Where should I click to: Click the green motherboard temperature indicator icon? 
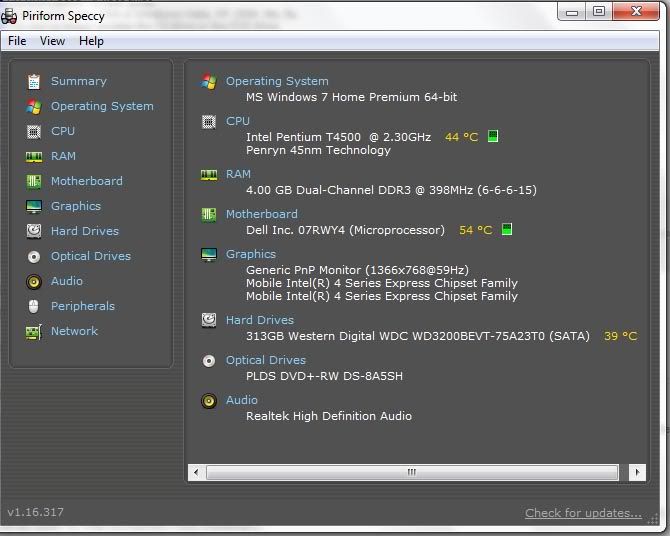tap(506, 229)
